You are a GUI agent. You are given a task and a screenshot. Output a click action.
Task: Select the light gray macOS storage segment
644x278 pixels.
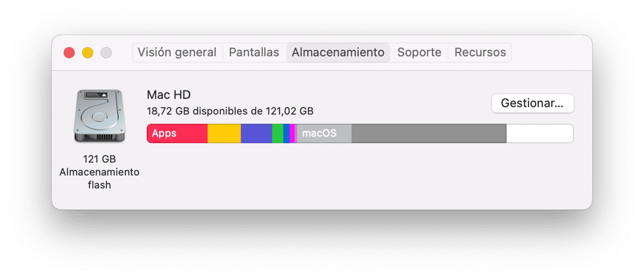pos(324,134)
